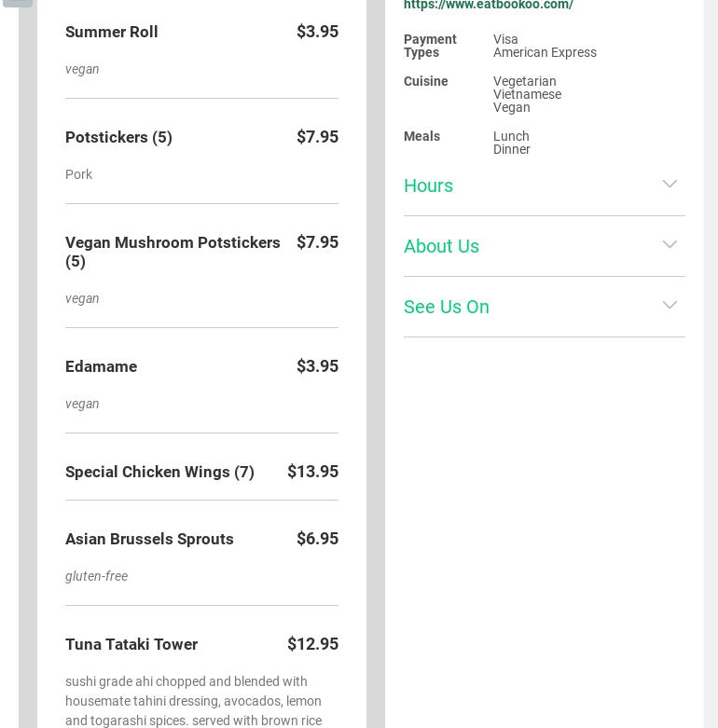Expand the Hours section heading

click(429, 185)
